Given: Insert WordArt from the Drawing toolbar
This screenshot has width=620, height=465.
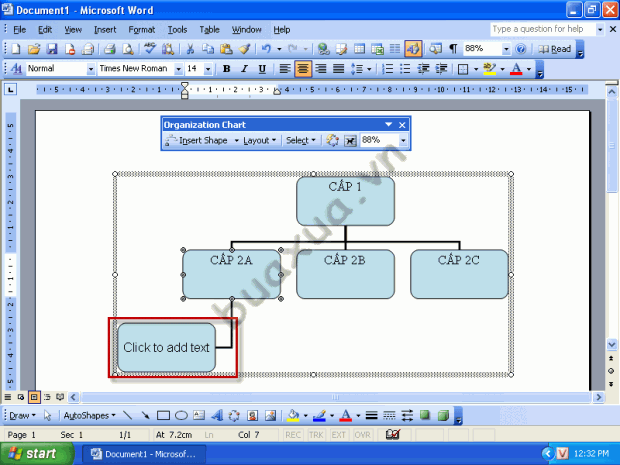Looking at the screenshot, I should click(x=217, y=415).
